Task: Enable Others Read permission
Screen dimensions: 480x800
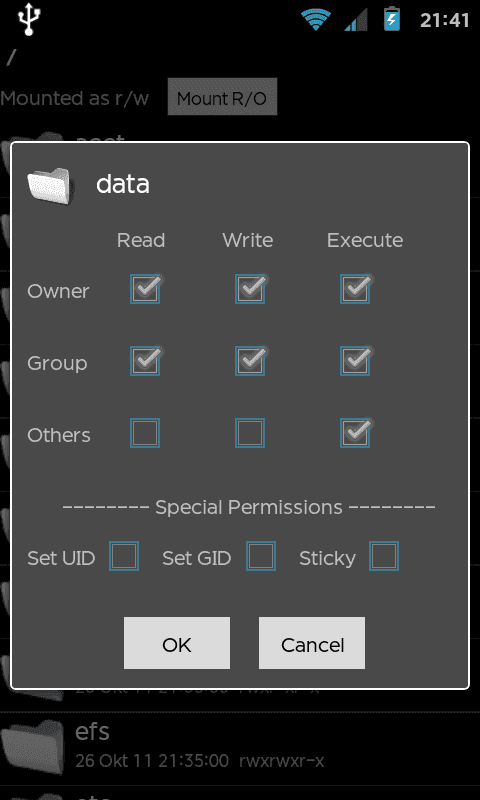Action: [145, 433]
